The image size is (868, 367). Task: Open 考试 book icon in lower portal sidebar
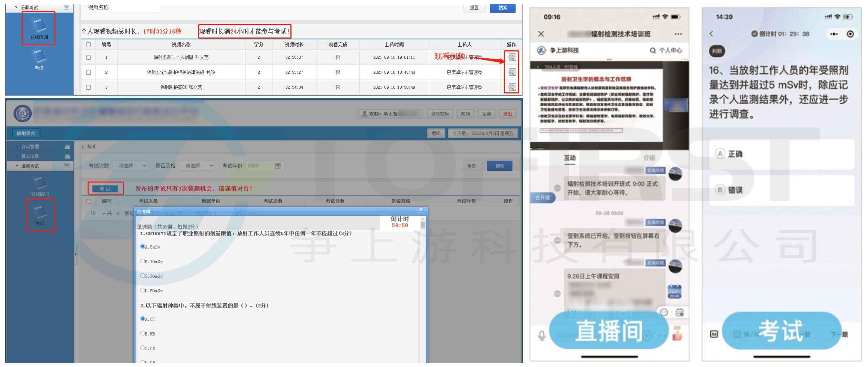[40, 212]
